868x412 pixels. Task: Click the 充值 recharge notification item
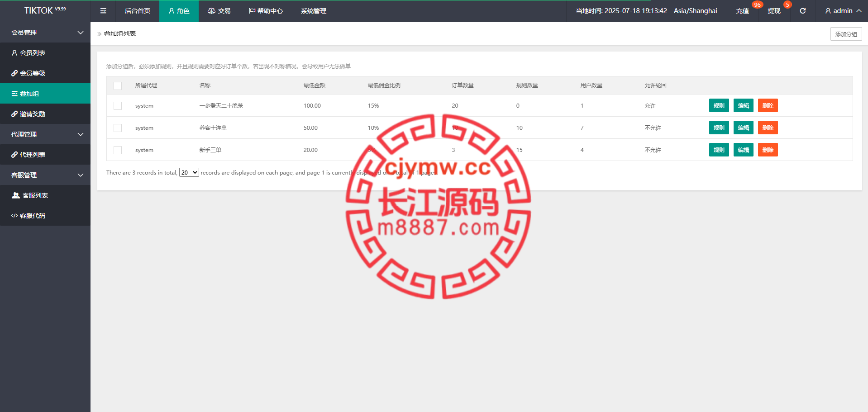click(x=742, y=11)
